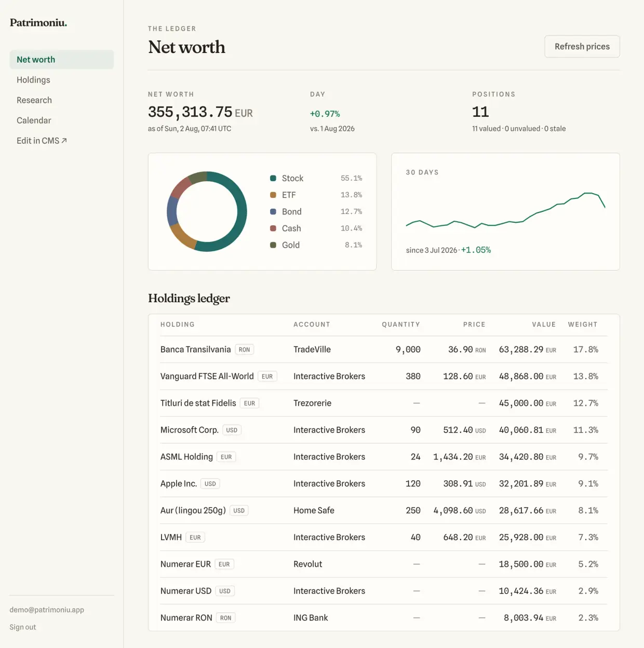Click the positions count 11
Image resolution: width=644 pixels, height=648 pixels.
pos(480,112)
